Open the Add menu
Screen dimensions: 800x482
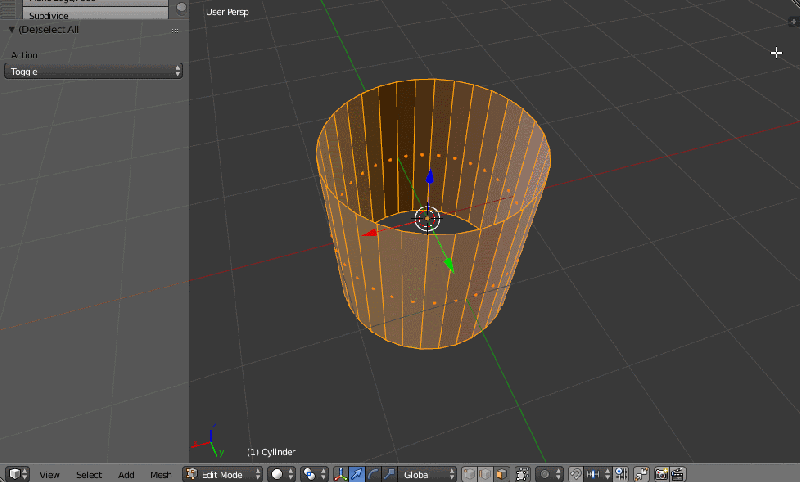[x=126, y=475]
